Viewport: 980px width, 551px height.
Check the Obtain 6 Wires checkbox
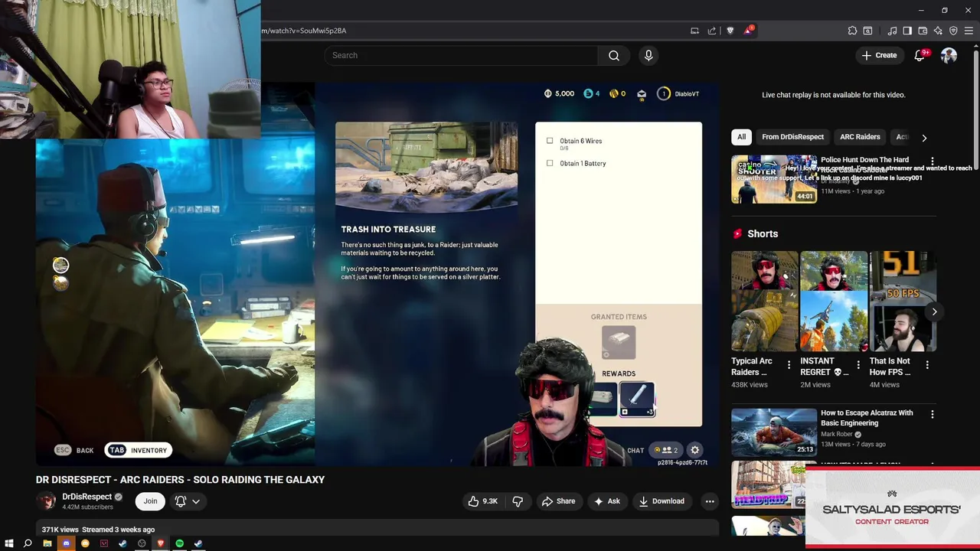(550, 141)
